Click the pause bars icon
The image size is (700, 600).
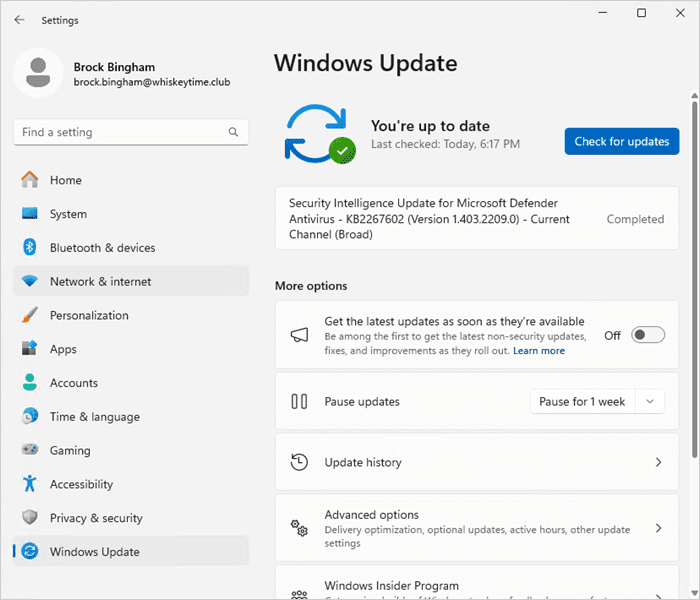[x=299, y=401]
